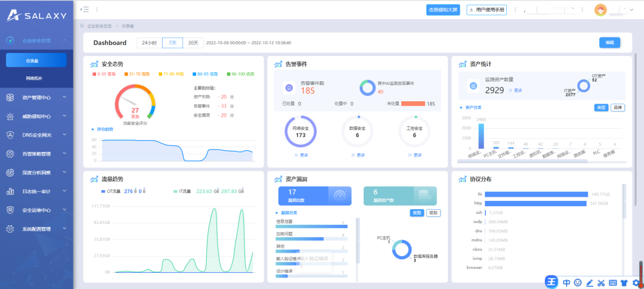Click the 编辑 button on Dashboard bar
This screenshot has height=289, width=644.
click(x=609, y=42)
